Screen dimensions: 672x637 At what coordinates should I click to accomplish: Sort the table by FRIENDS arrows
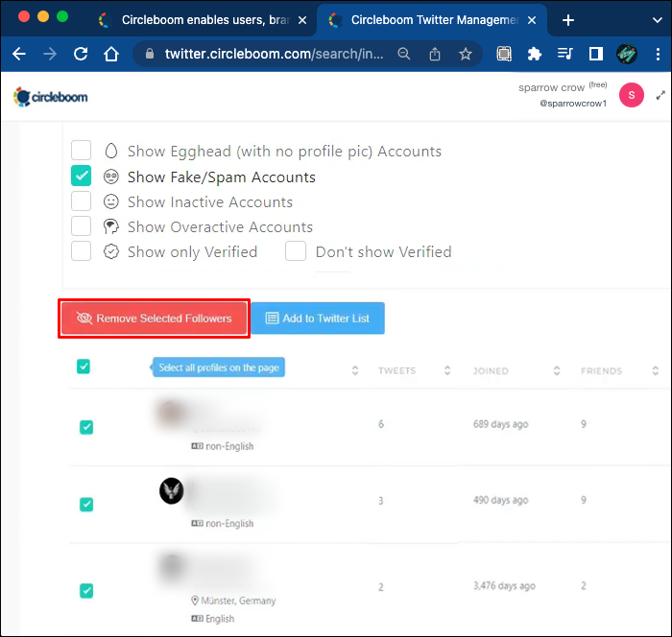coord(656,370)
